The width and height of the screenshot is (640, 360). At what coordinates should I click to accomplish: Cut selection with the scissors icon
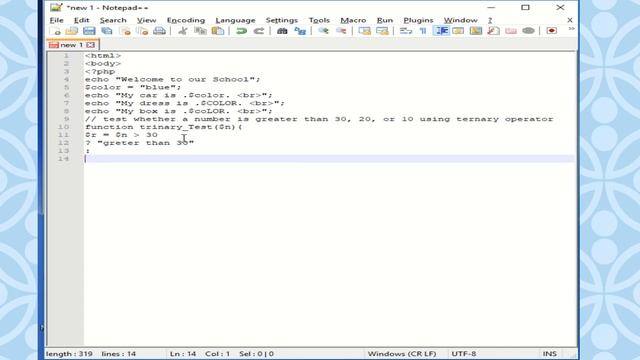point(182,31)
